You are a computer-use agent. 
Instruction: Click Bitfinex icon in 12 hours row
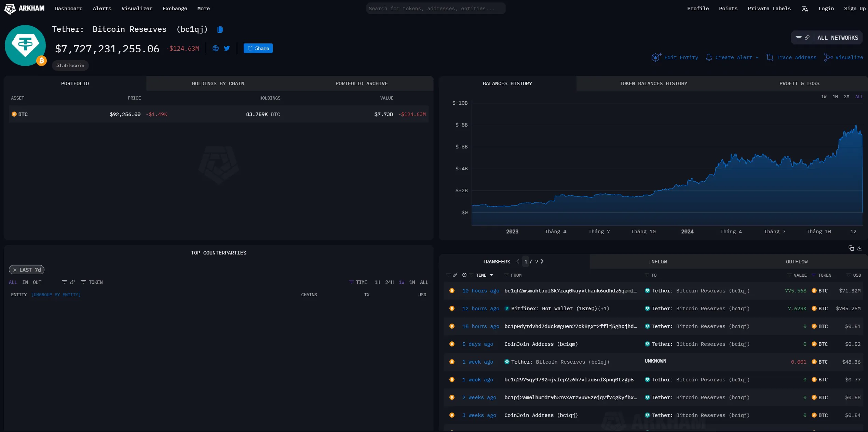(507, 309)
